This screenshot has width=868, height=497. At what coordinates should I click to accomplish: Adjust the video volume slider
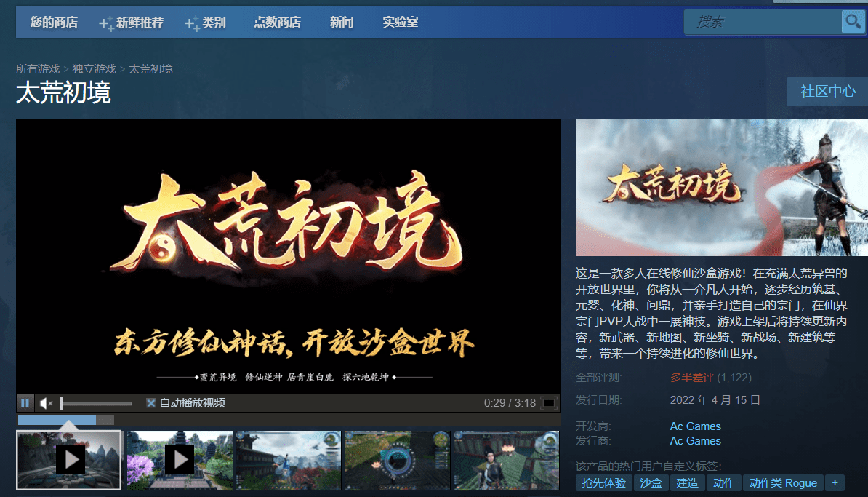pos(96,403)
